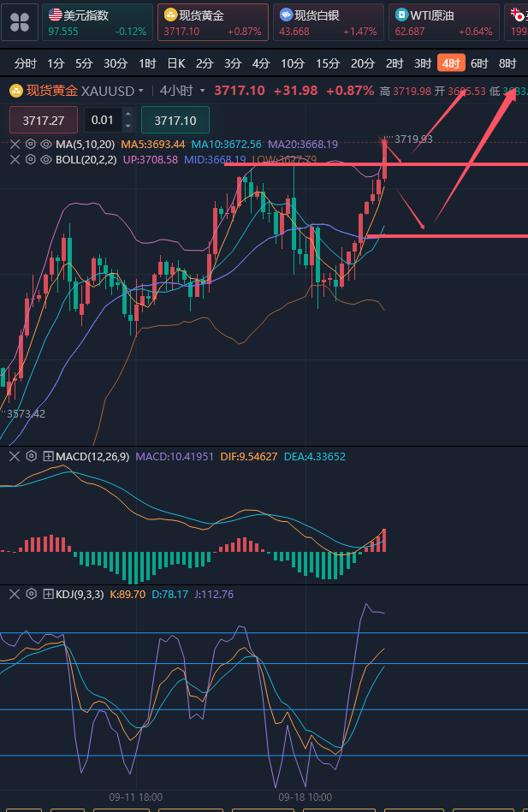Click the MA10:3672.56 value label
Image resolution: width=528 pixels, height=812 pixels.
click(x=227, y=145)
